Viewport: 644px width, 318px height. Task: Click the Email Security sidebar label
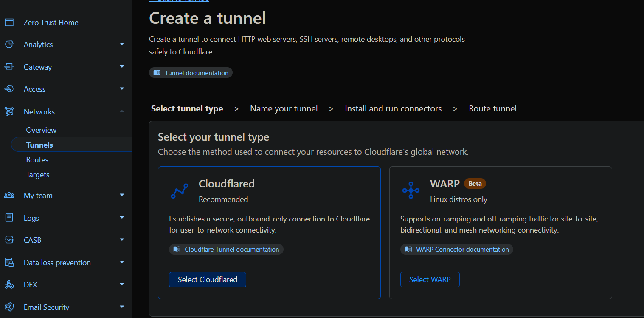[46, 307]
